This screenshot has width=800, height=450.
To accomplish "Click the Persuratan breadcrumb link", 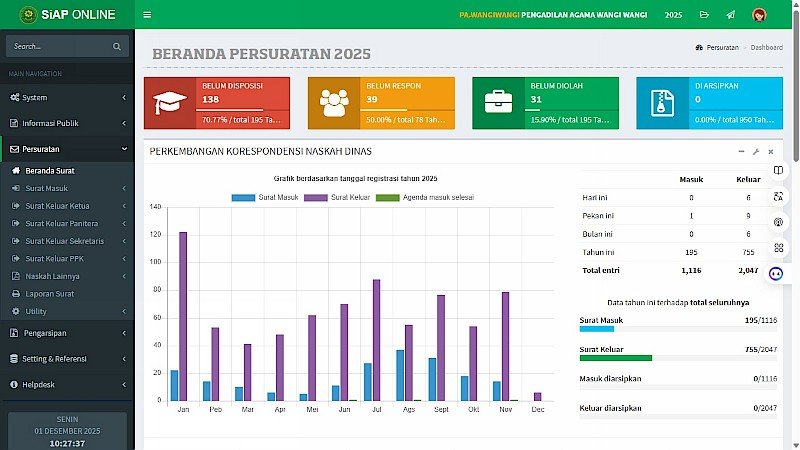I will pyautogui.click(x=720, y=48).
